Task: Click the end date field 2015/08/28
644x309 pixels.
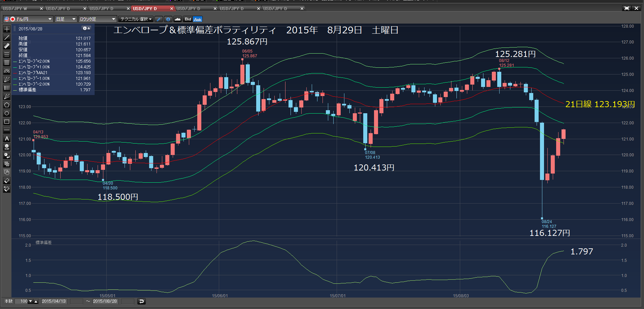Action: click(x=105, y=301)
